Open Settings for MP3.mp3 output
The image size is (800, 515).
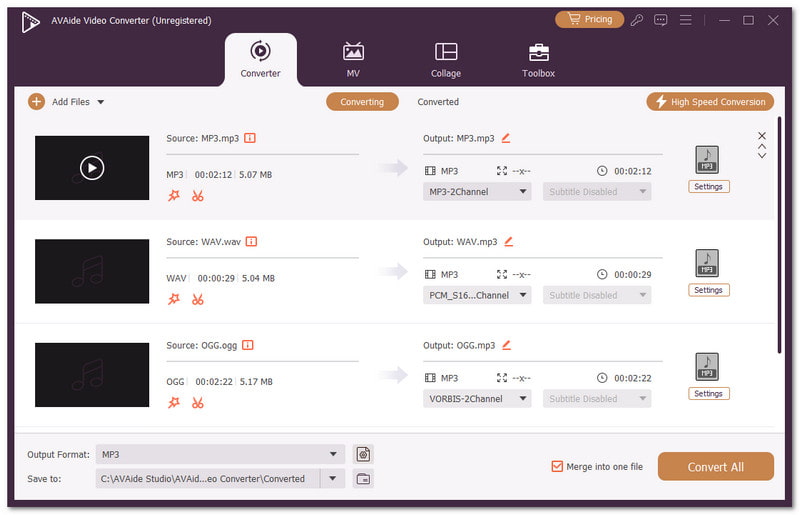coord(709,187)
